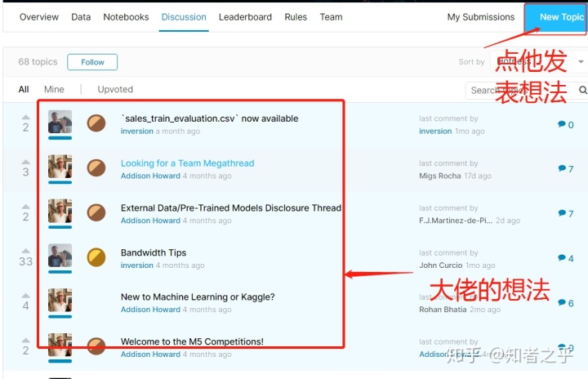Click the vote count 33 on Bandwidth Tips

[x=26, y=261]
